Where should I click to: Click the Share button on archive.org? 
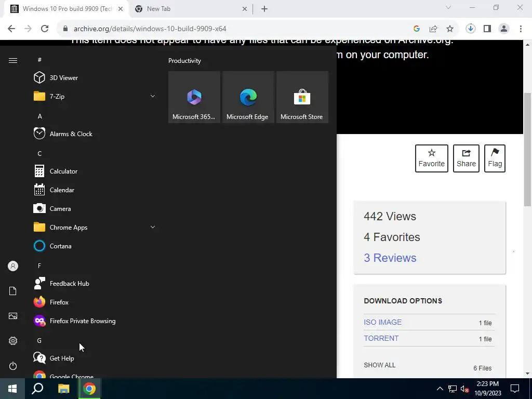coord(466,158)
